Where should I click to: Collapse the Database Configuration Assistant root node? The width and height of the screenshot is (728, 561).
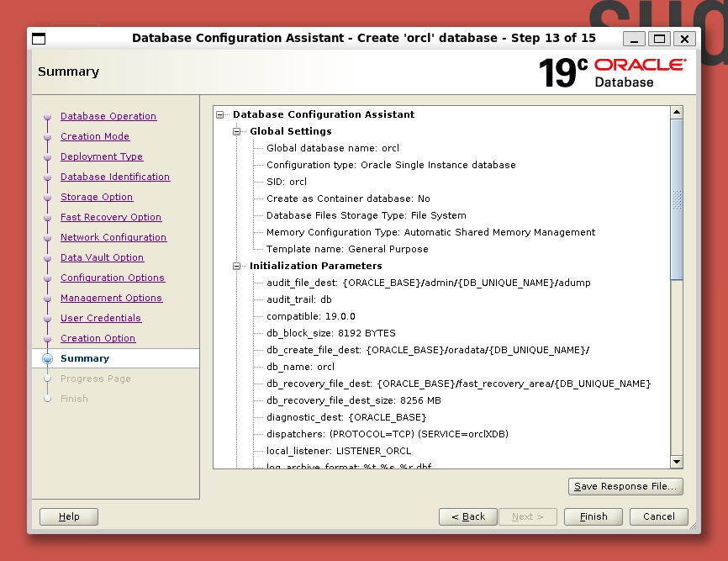tap(220, 114)
